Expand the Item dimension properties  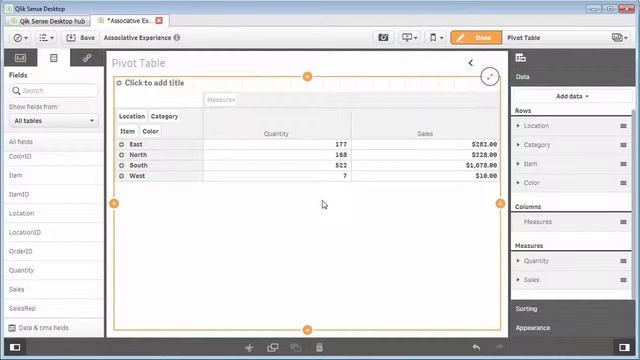[518, 164]
